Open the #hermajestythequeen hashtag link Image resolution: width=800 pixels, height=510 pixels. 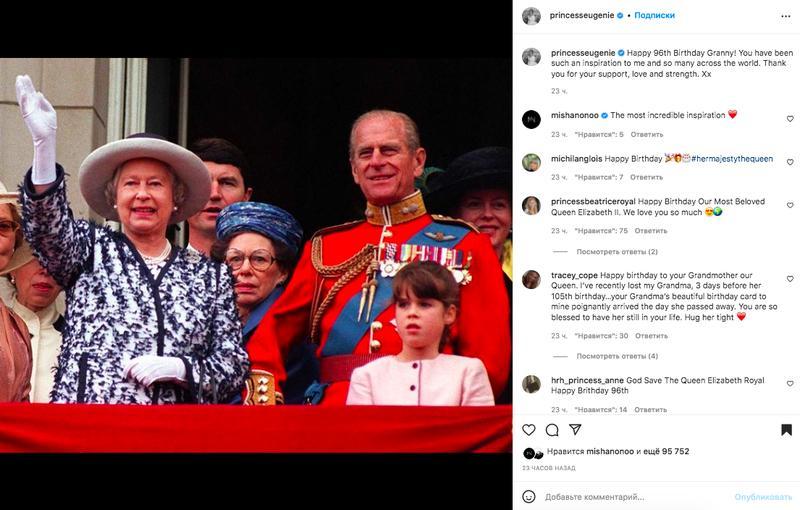[x=732, y=159]
